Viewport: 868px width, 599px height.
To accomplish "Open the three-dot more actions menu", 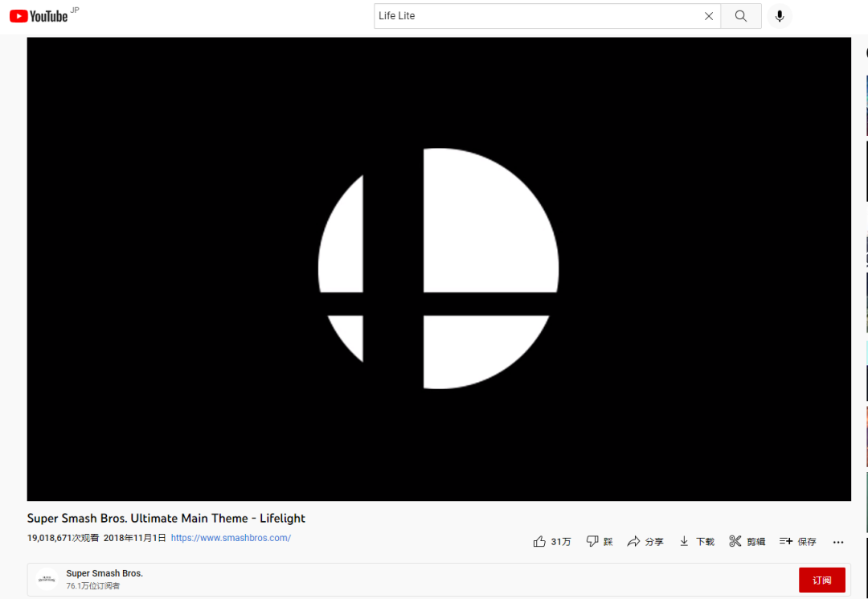I will pos(838,542).
